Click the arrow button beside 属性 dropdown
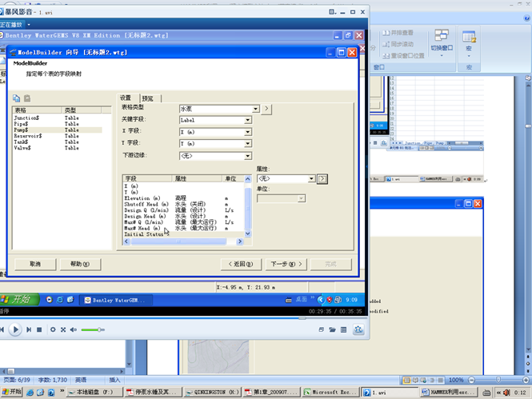Image resolution: width=532 pixels, height=399 pixels. coord(322,179)
